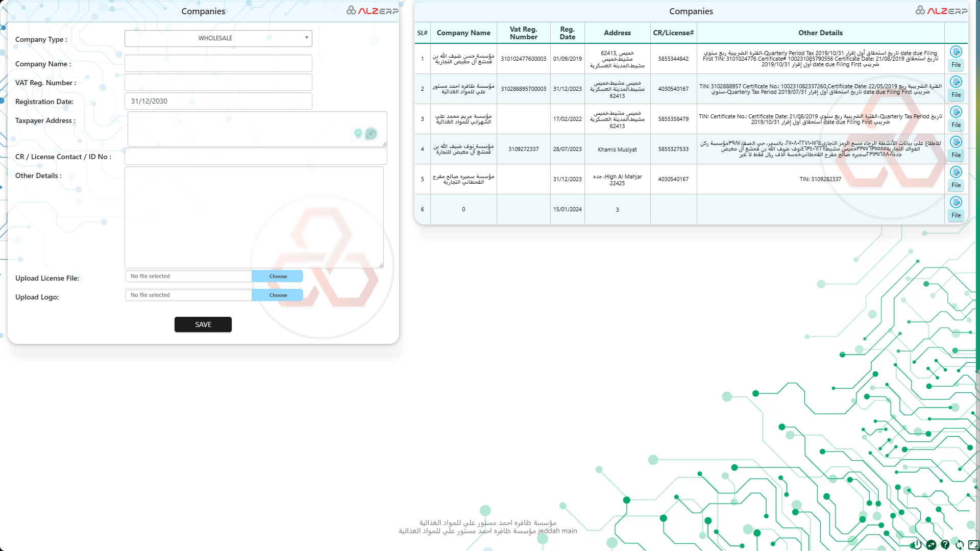This screenshot has width=980, height=551.
Task: Click license number 4030540167 in row 5
Action: click(674, 179)
